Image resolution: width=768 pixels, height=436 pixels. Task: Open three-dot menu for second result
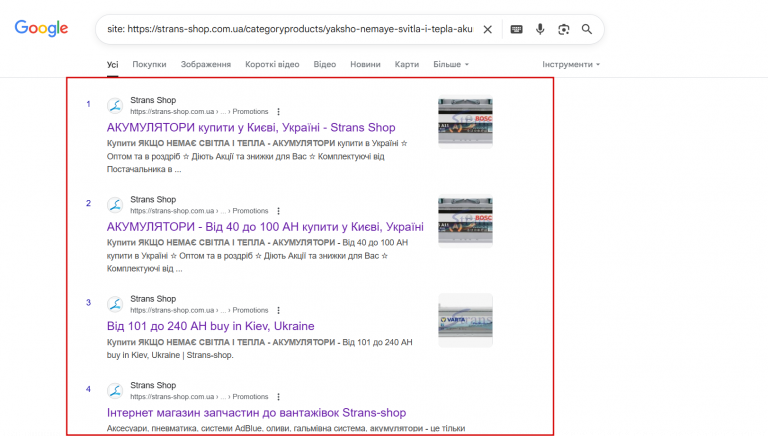(279, 211)
